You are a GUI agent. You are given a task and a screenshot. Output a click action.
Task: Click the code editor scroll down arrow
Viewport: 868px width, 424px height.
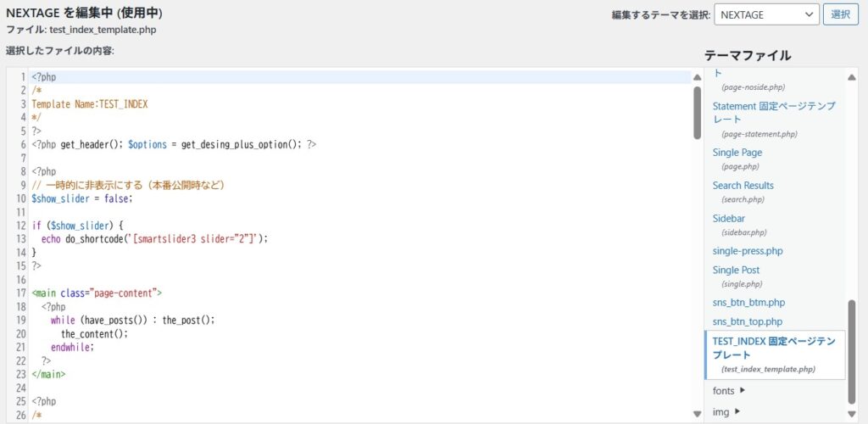point(697,414)
